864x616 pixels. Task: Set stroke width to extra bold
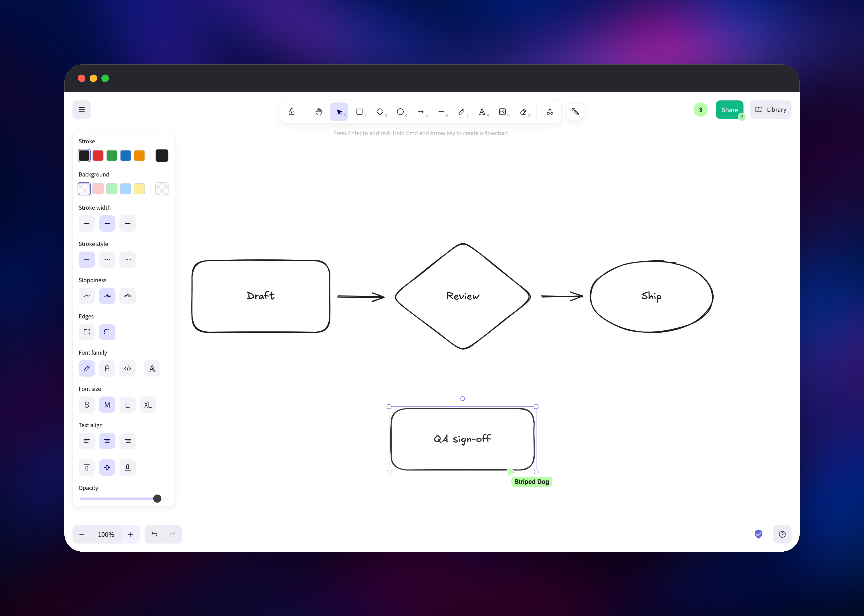[x=128, y=223]
